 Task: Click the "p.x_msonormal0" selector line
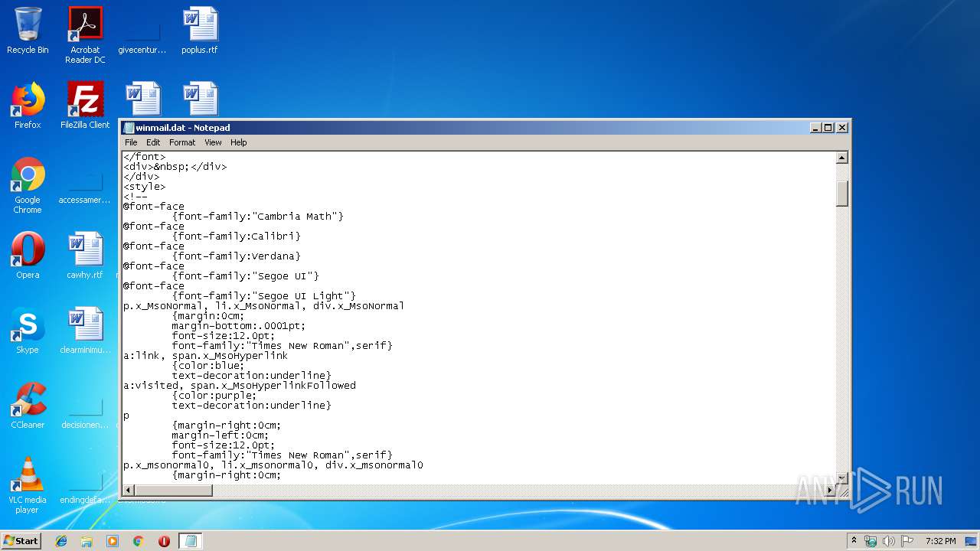273,465
